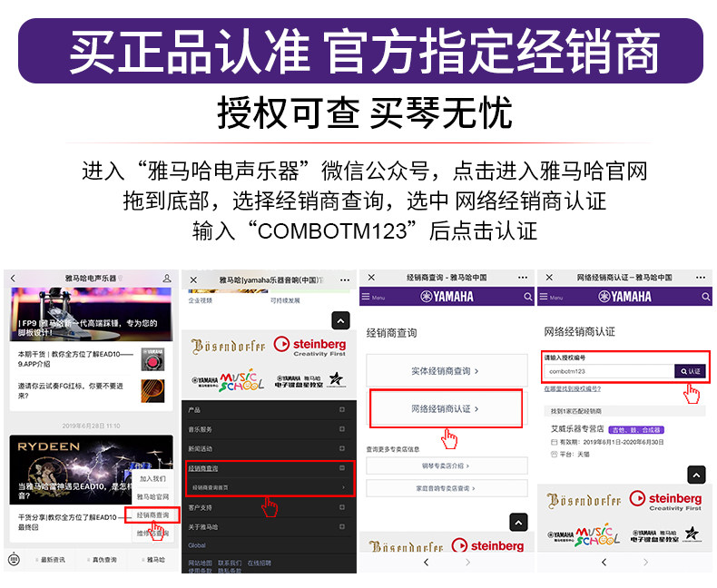
Task: Expand the 产品 footer section
Action: click(269, 409)
